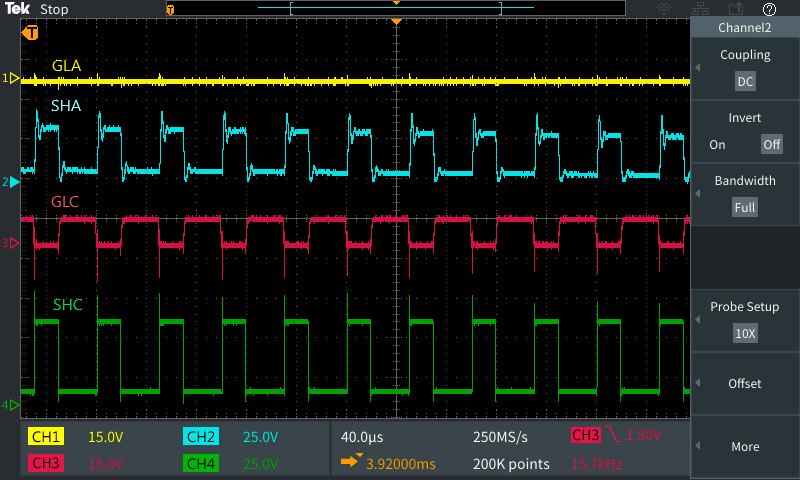Viewport: 800px width, 480px height.
Task: Click the Channel2 menu title
Action: pyautogui.click(x=744, y=28)
